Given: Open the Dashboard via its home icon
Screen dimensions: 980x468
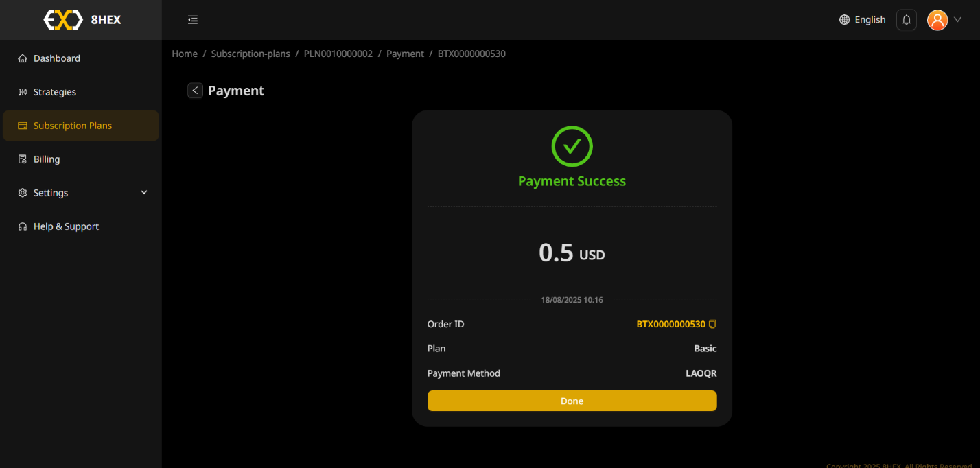Looking at the screenshot, I should 22,58.
